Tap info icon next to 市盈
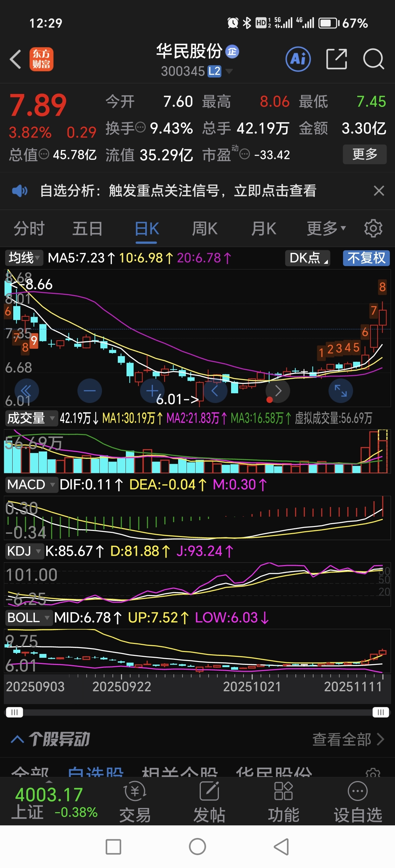 click(245, 155)
